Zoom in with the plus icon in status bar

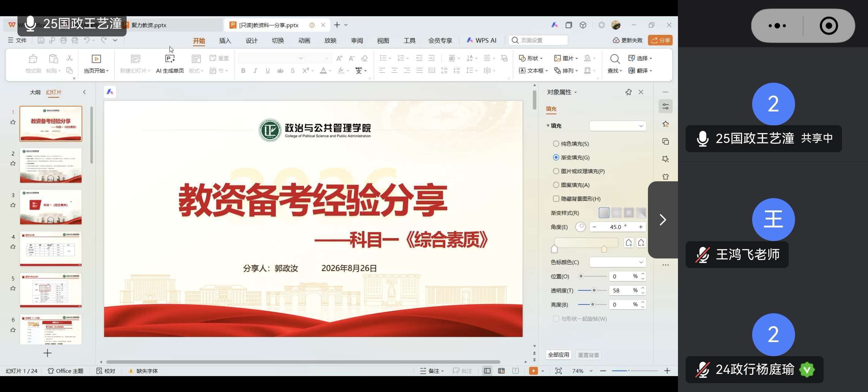(x=667, y=371)
